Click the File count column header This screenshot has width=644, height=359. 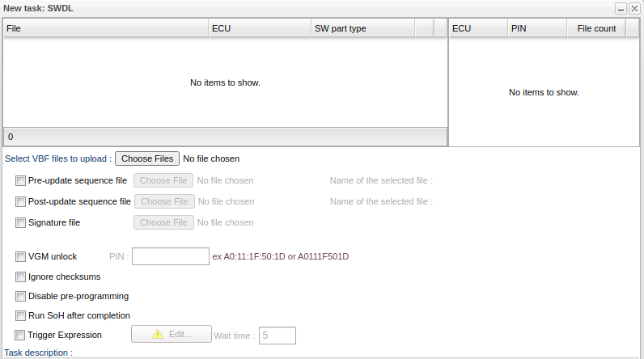[x=596, y=28]
